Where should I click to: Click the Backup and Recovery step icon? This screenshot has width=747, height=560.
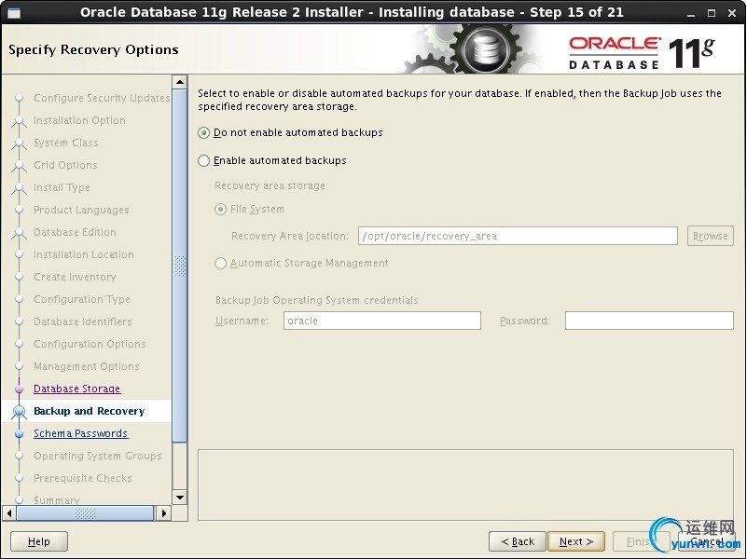click(19, 412)
